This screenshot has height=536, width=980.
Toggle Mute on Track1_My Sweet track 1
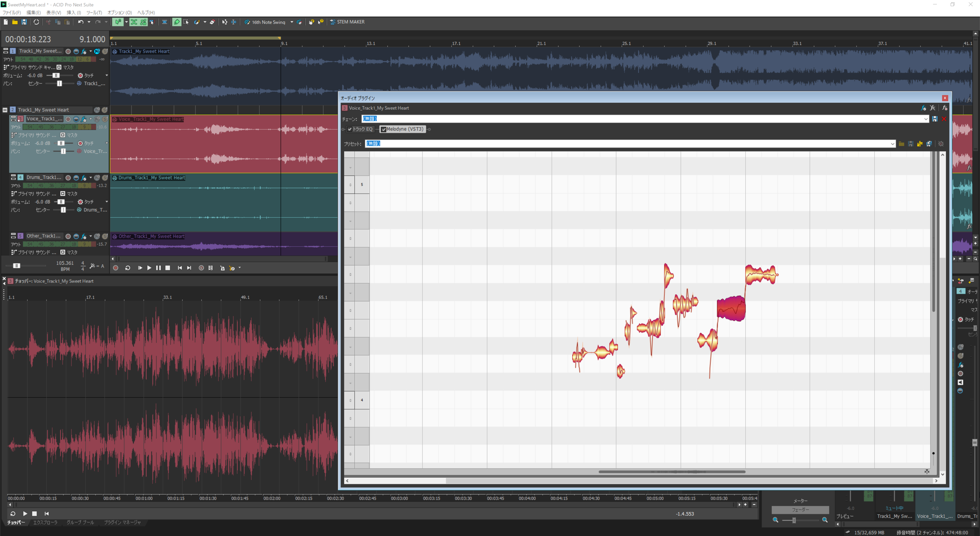[x=97, y=51]
